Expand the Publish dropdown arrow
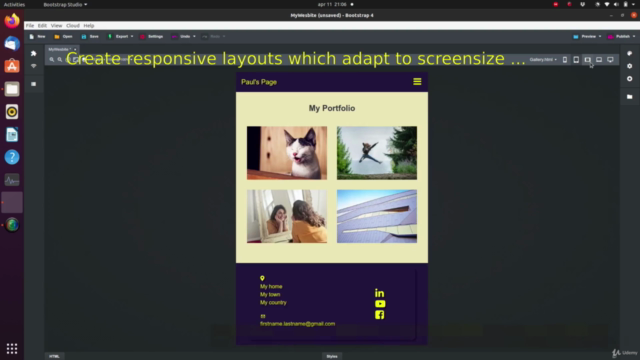The width and height of the screenshot is (640, 360). (x=634, y=36)
